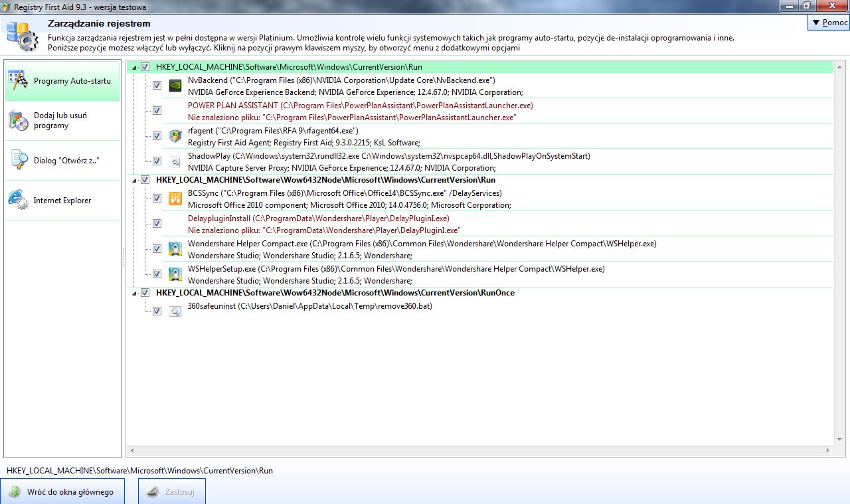850x504 pixels.
Task: Click horizontal scrollbar left arrow
Action: coord(132,452)
